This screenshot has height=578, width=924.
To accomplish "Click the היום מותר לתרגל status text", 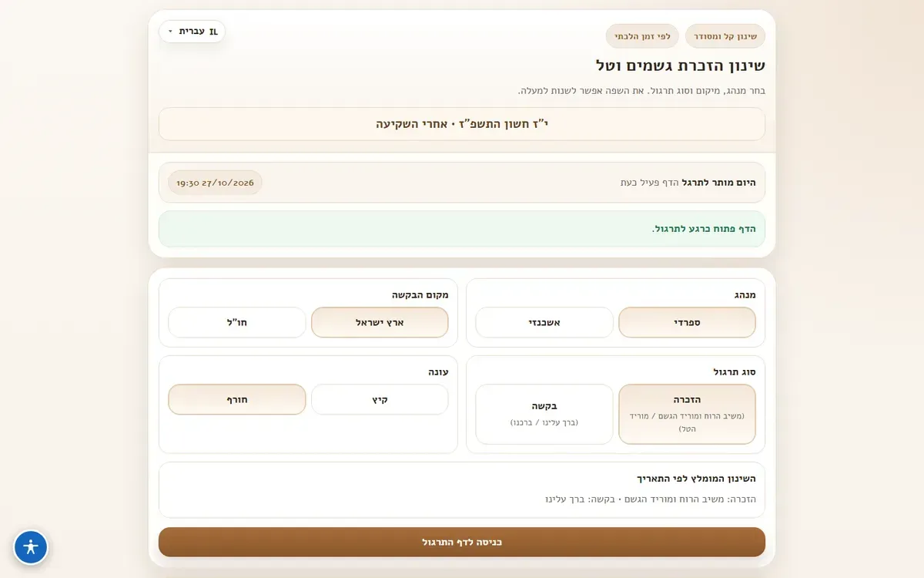I will [718, 183].
